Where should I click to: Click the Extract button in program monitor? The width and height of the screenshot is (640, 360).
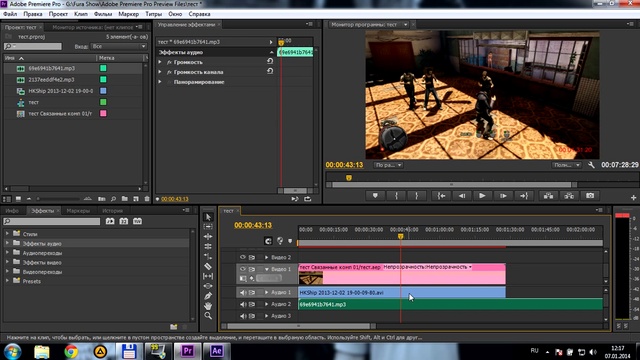[x=569, y=196]
